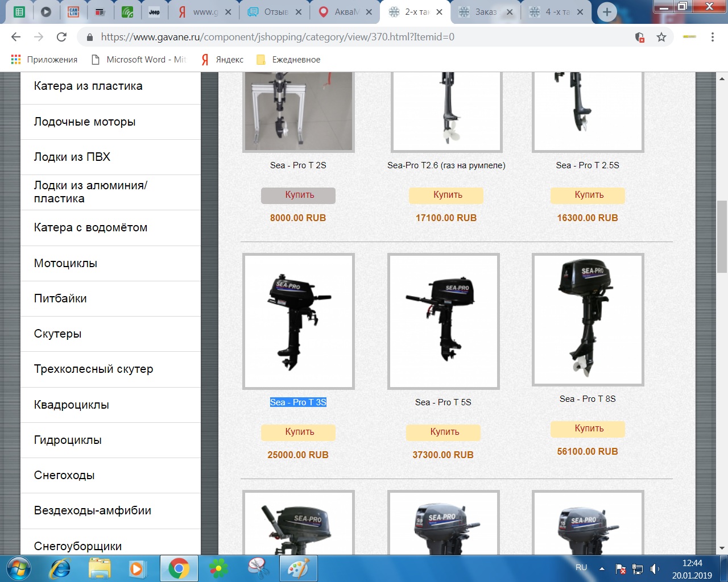Viewport: 728px width, 582px height.
Task: Reload the gavane.ru page
Action: (61, 37)
